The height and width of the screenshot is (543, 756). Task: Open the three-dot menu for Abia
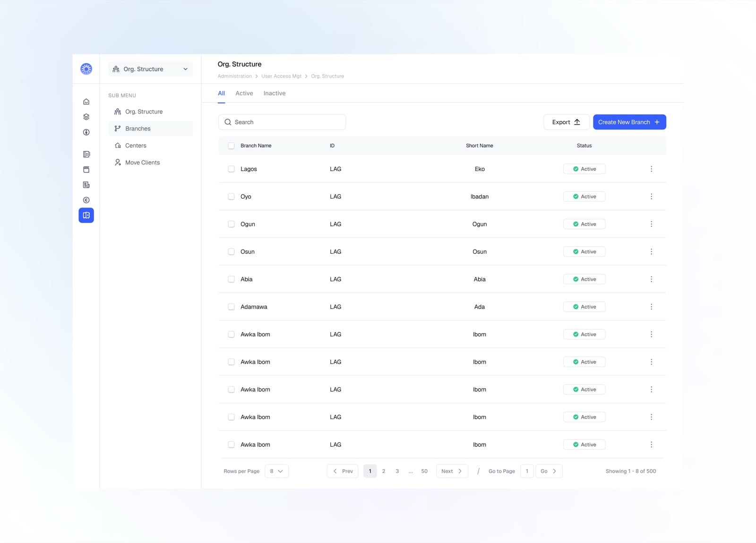(651, 279)
